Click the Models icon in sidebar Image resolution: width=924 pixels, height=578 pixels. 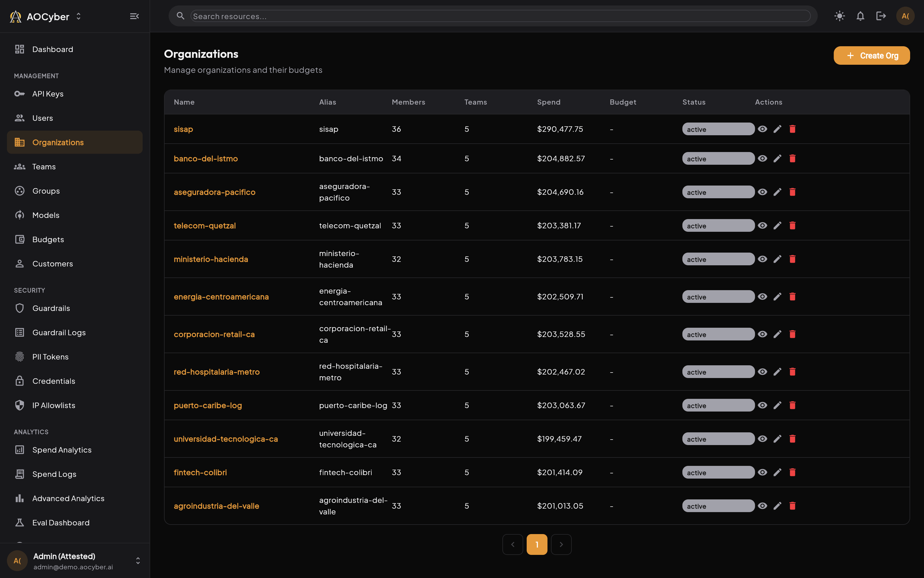pyautogui.click(x=19, y=215)
